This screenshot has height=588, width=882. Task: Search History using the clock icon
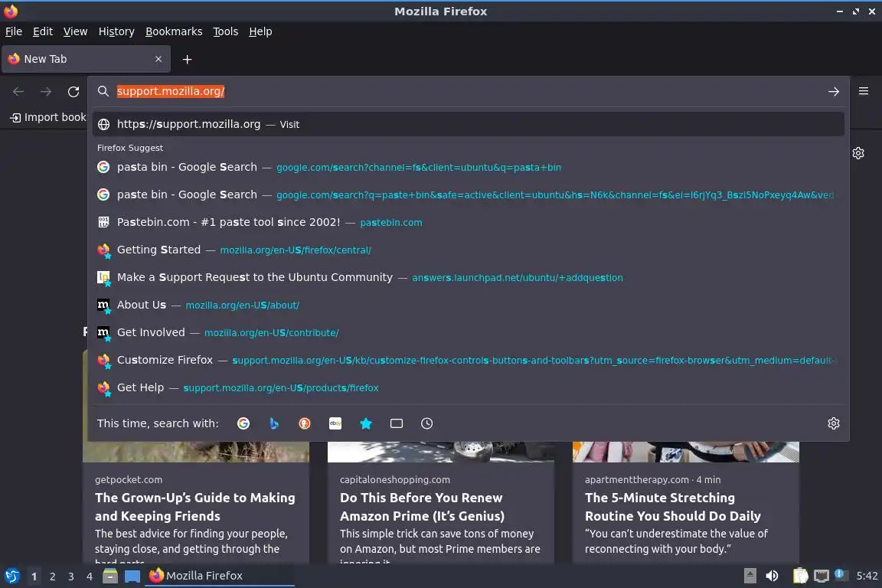pyautogui.click(x=427, y=423)
